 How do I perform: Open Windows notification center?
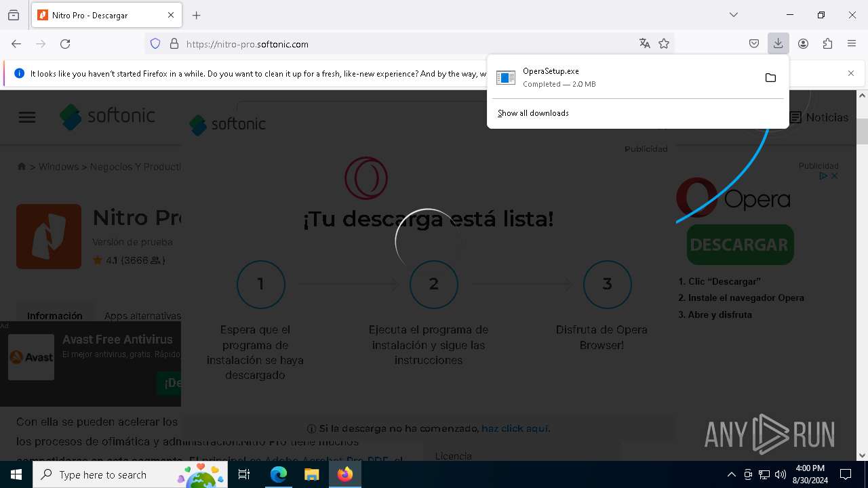click(846, 474)
